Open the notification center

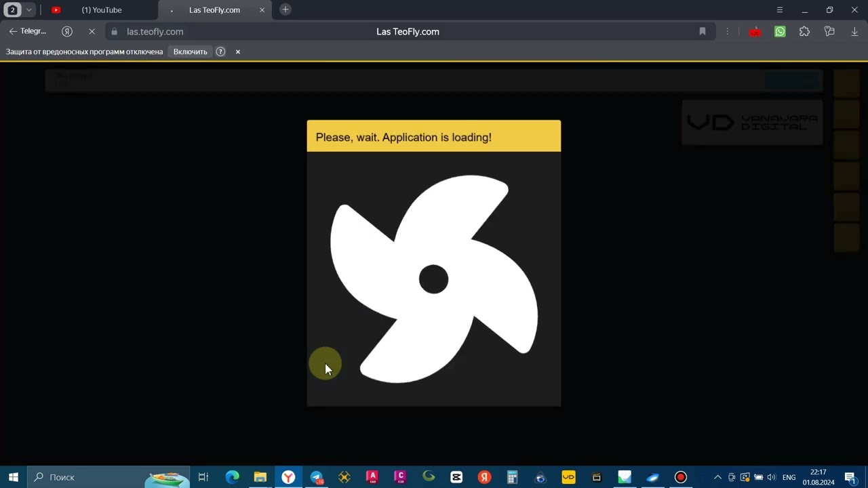(850, 477)
